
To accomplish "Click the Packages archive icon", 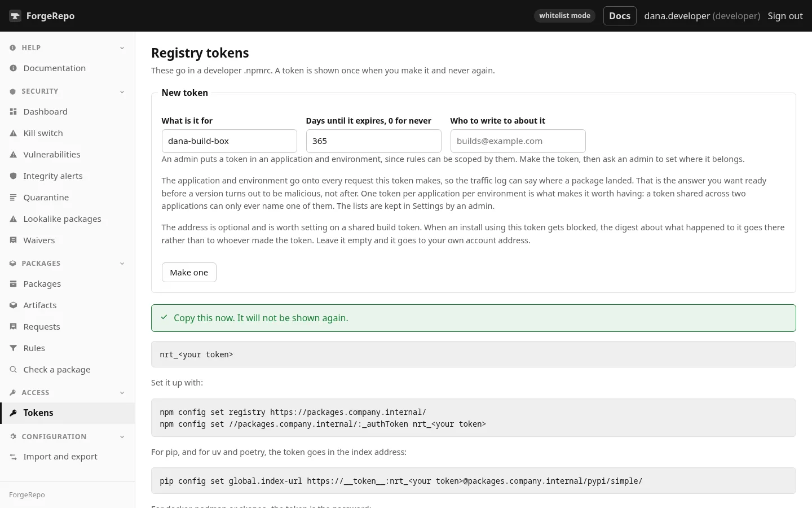I will coord(13,284).
